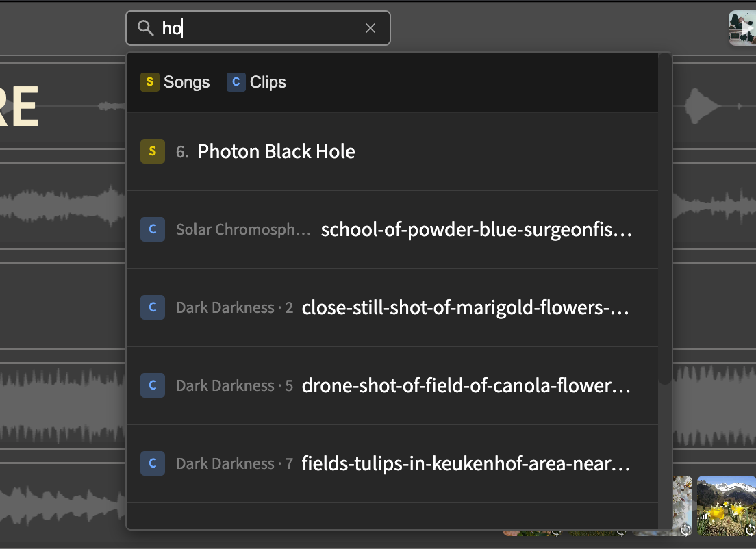The width and height of the screenshot is (756, 549).
Task: Click the magnifying glass search icon
Action: click(x=145, y=28)
